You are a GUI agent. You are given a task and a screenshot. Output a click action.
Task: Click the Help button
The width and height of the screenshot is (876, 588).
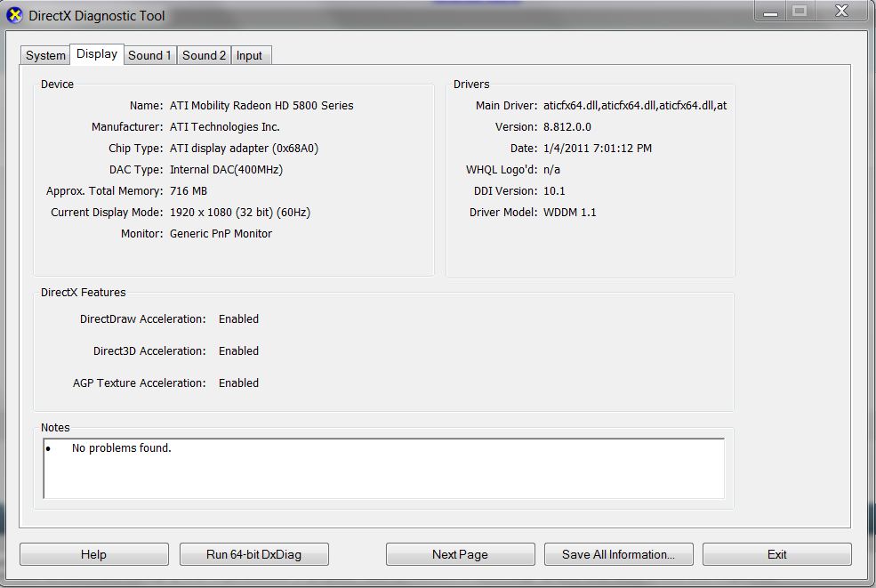pyautogui.click(x=94, y=554)
